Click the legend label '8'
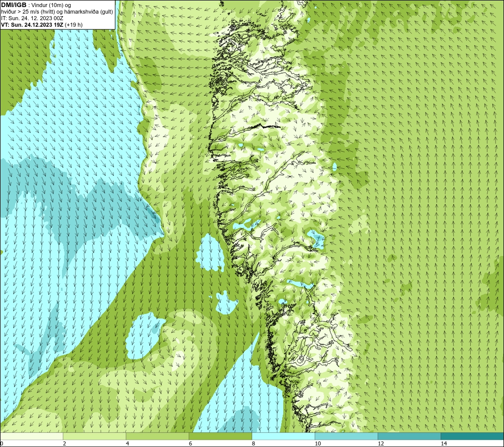Screen dimensions: 504x447 [254, 443]
